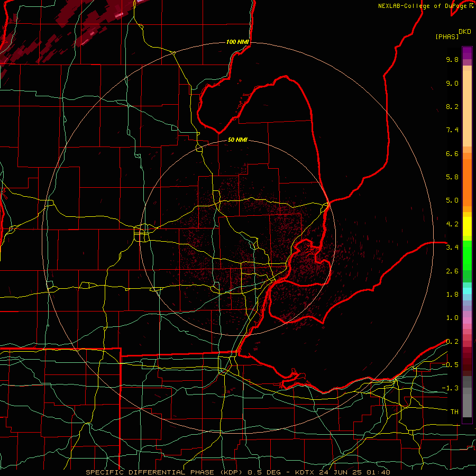Click the purple top segment of color bar

467,53
